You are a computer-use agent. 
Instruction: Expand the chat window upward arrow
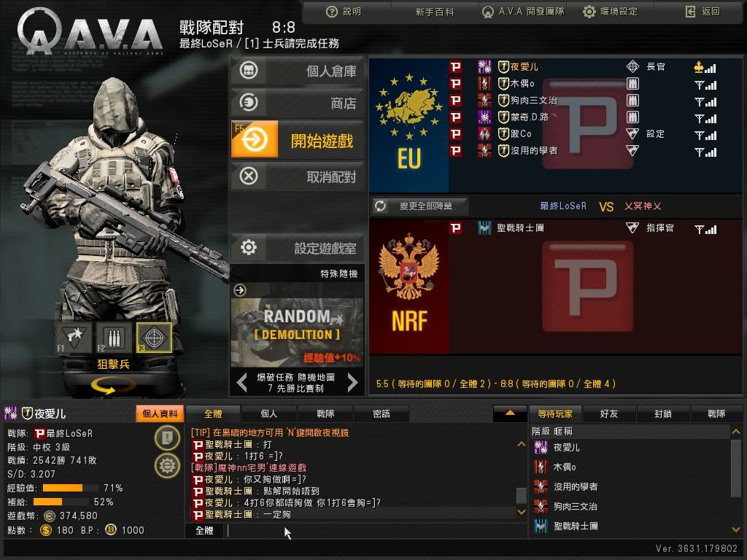point(510,413)
